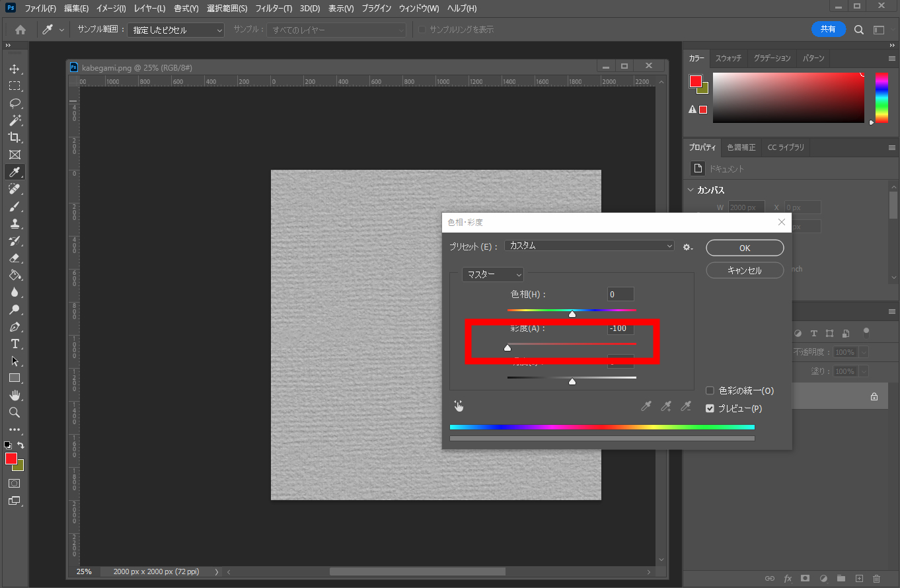900x588 pixels.
Task: Expand the サンプル範囲 dropdown
Action: 176,30
